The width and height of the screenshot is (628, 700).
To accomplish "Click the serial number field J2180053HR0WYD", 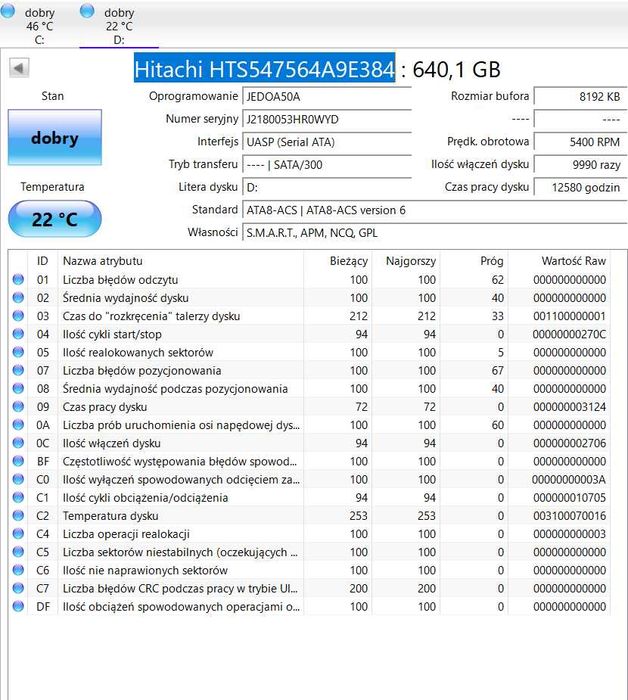I will tap(326, 119).
